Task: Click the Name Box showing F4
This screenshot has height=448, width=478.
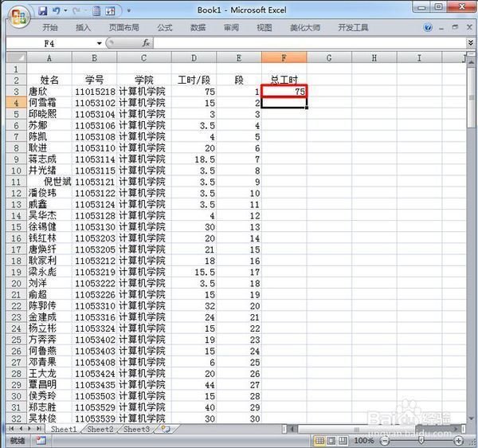Action: (x=50, y=43)
